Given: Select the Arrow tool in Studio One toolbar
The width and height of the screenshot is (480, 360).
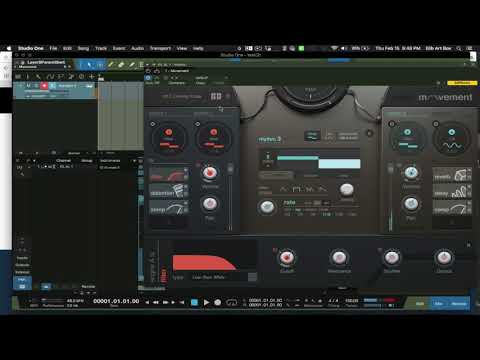Looking at the screenshot, I should [x=89, y=64].
